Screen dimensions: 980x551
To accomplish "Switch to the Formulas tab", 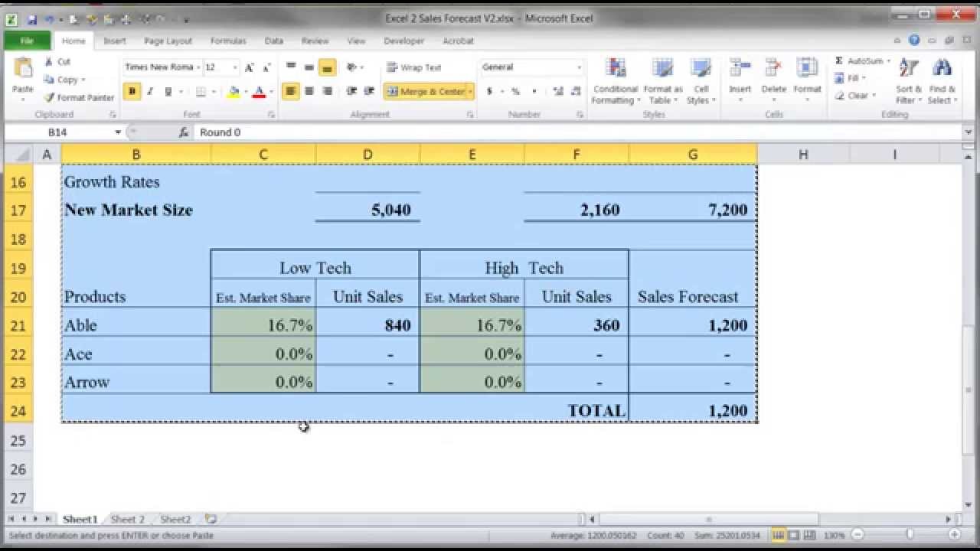I will [228, 41].
